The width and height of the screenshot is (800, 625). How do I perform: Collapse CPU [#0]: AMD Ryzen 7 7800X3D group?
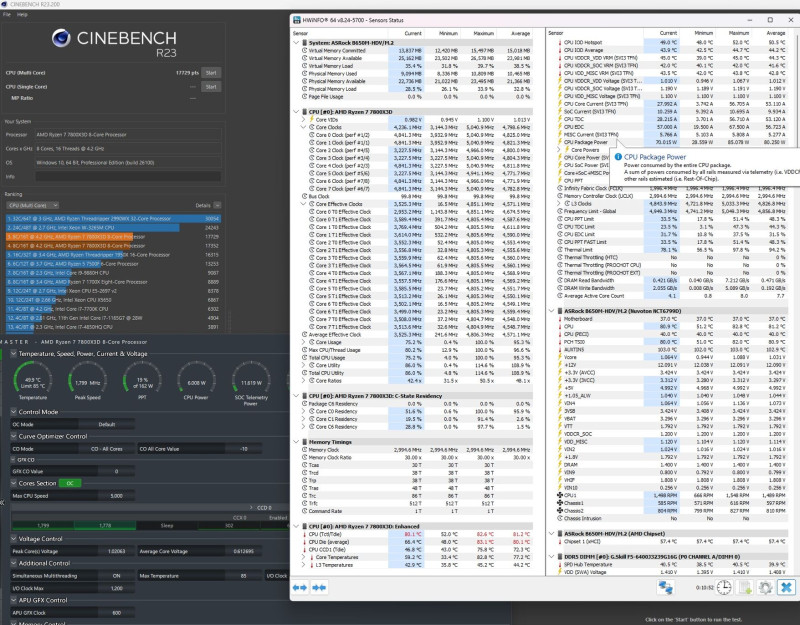point(295,112)
